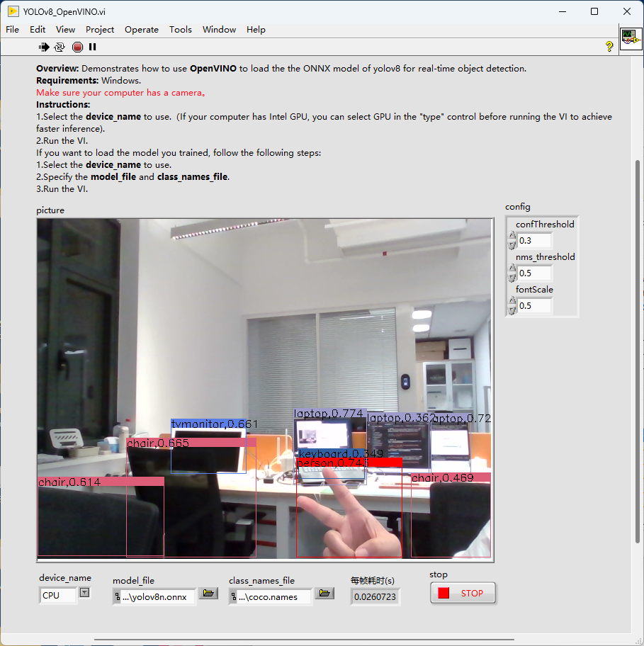
Task: Click the Pause icon in the toolbar
Action: click(x=92, y=47)
